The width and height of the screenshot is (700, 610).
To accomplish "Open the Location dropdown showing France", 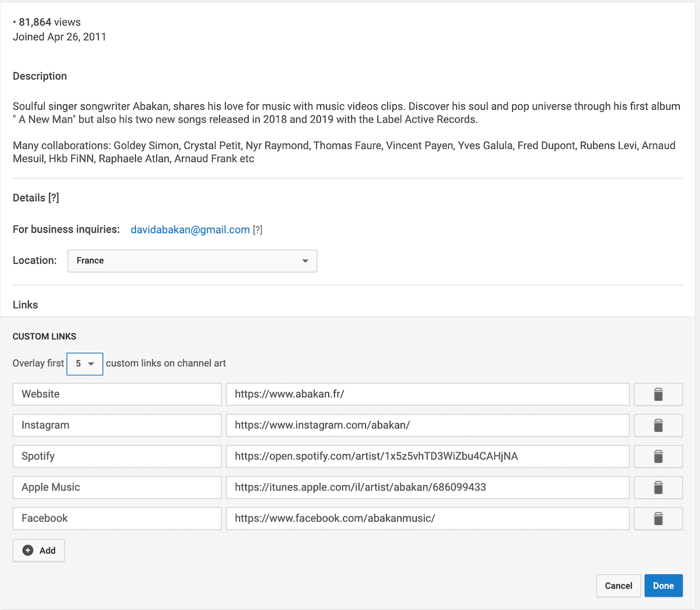I will [x=192, y=261].
